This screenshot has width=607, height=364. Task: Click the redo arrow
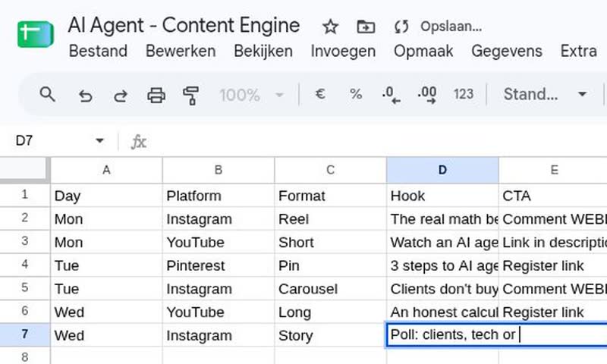pos(121,95)
